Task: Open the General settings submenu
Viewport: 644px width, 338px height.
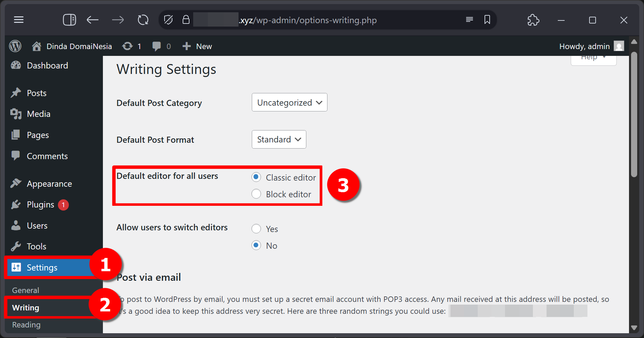Action: [x=26, y=290]
